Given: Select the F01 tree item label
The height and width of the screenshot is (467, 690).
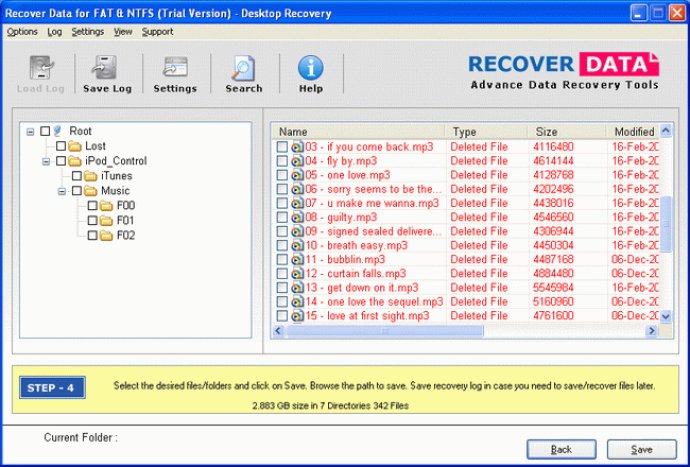Looking at the screenshot, I should point(126,221).
